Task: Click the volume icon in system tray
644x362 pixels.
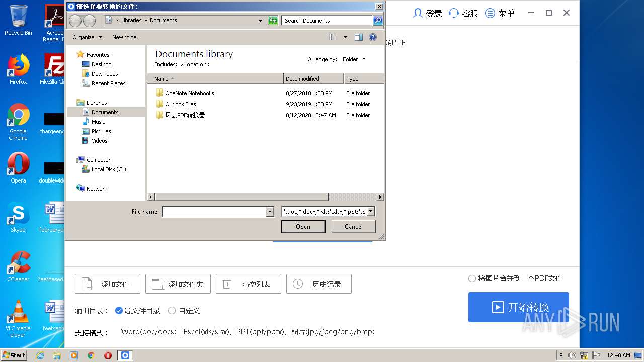Action: (x=572, y=355)
